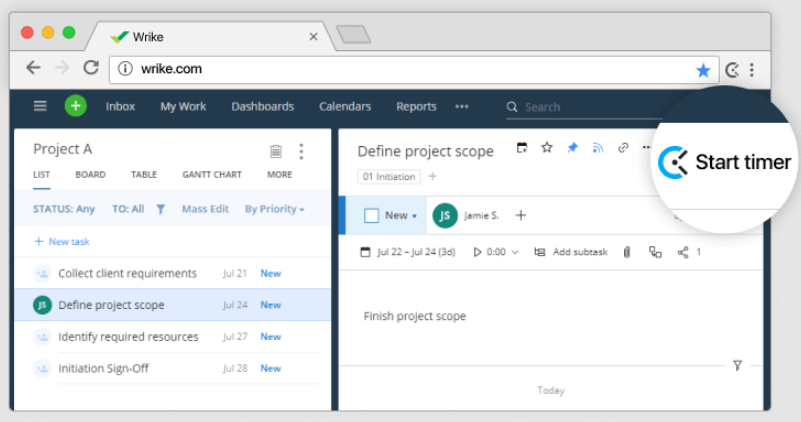Switch to the GANTT CHART tab
Screen dimensions: 801x422
[212, 175]
